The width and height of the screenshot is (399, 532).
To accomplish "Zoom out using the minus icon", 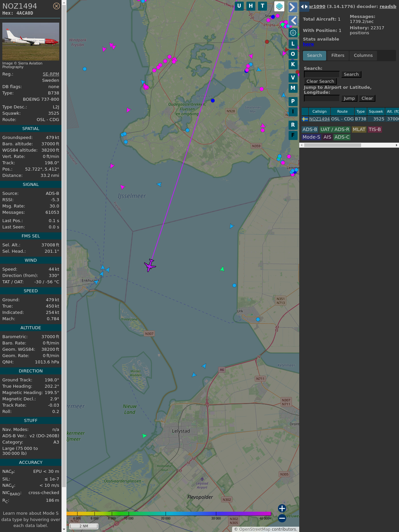I will pos(282,518).
